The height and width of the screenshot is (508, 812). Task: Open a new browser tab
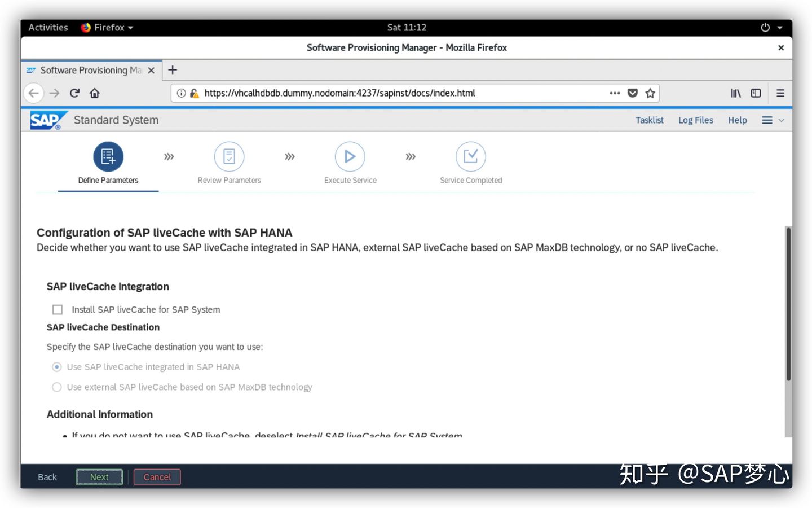173,70
